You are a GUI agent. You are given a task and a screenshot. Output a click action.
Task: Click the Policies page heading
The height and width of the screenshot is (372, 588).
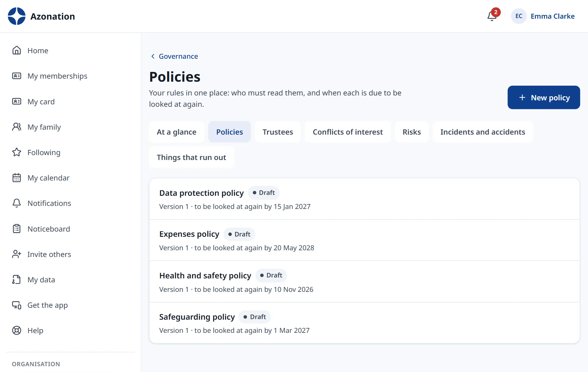(175, 76)
